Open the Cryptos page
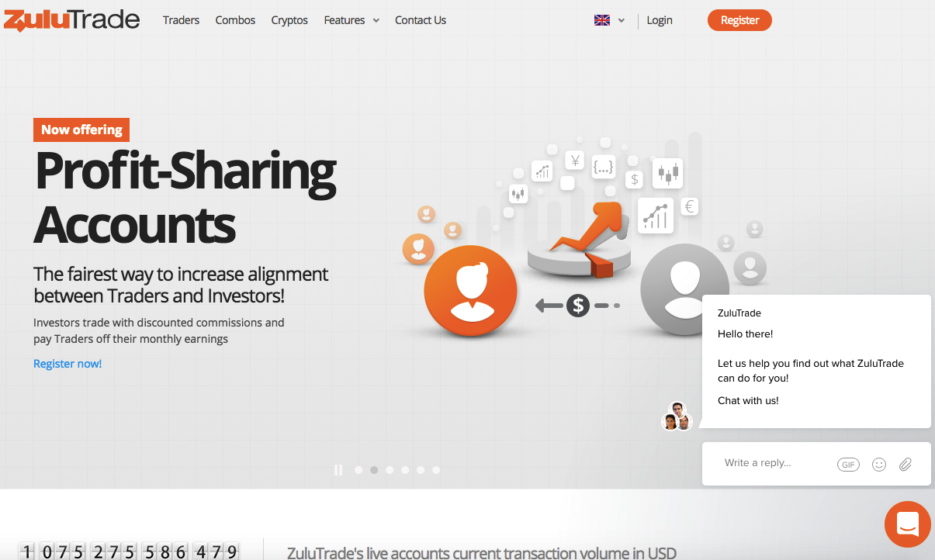This screenshot has width=935, height=560. [x=289, y=20]
